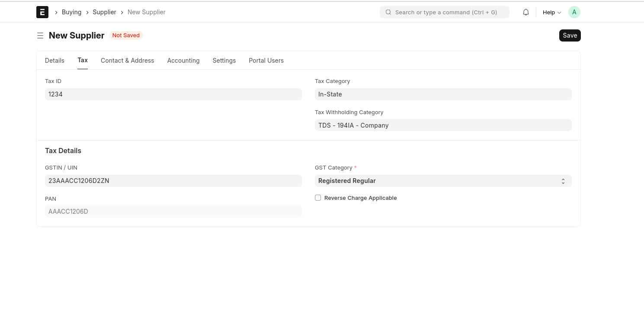
Task: Click the ERPNext home logo icon
Action: tap(42, 12)
